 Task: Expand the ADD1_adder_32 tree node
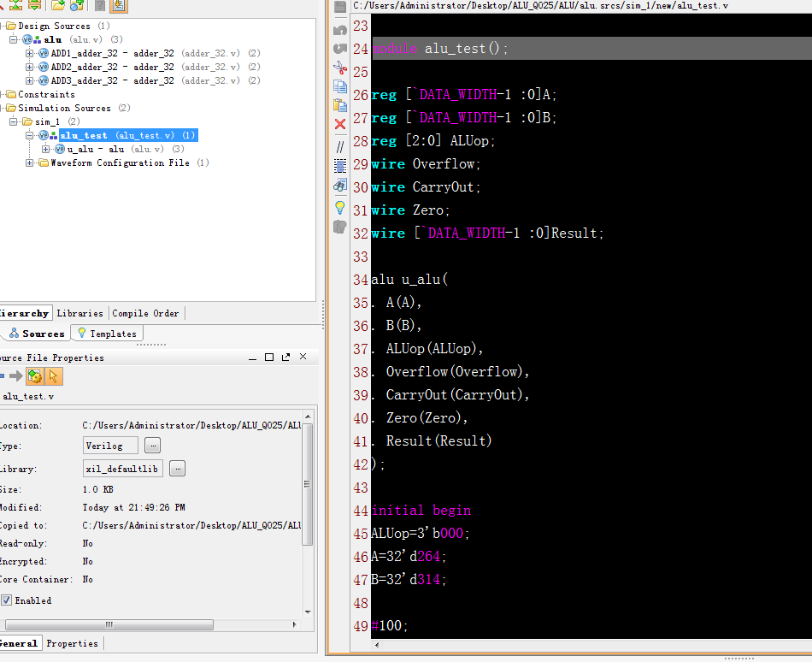[x=30, y=53]
